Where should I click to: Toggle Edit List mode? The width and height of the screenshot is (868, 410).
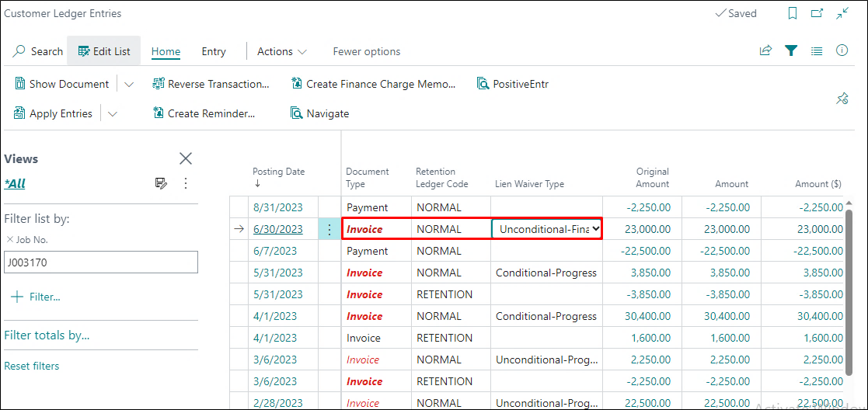104,51
